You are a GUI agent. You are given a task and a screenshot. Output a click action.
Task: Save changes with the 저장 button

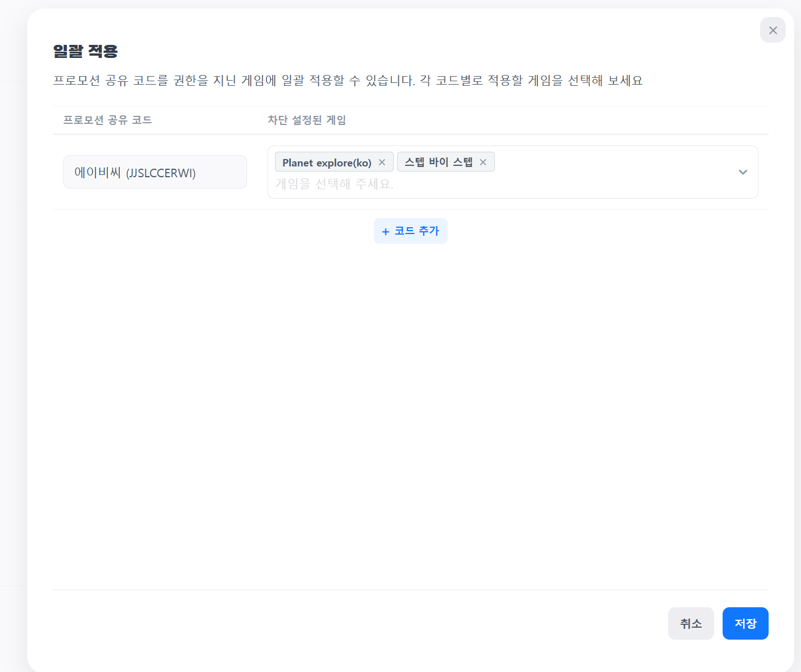pyautogui.click(x=745, y=623)
